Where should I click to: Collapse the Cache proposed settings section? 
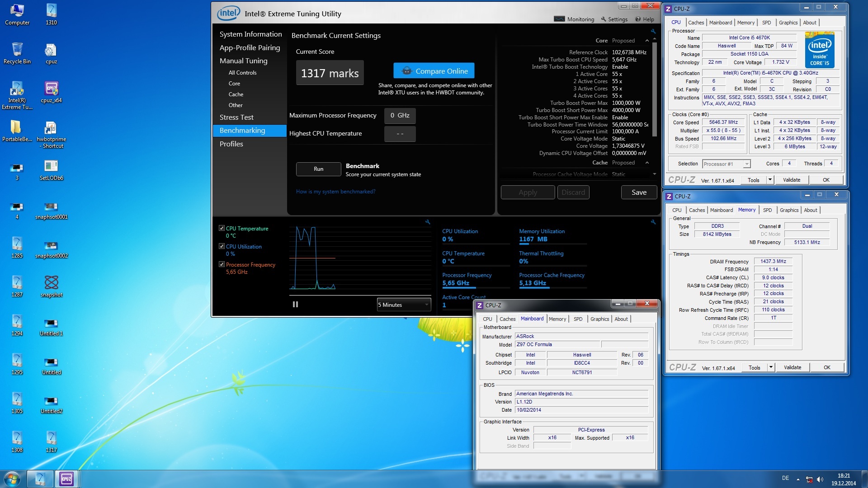tap(647, 163)
